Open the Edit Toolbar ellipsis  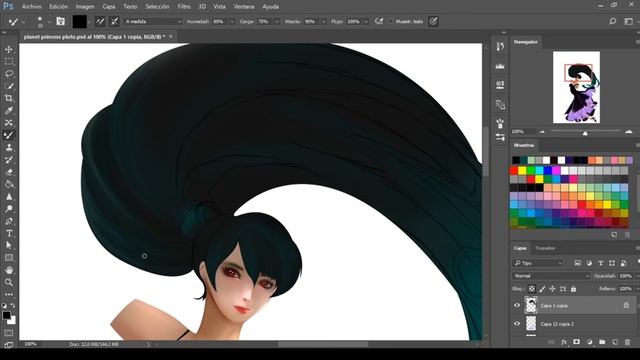9,294
